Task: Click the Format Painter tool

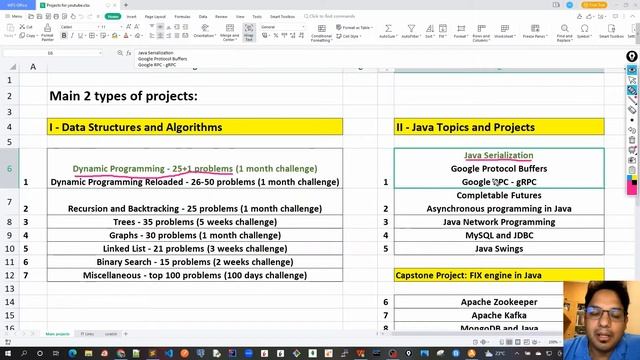Action: 47,32
